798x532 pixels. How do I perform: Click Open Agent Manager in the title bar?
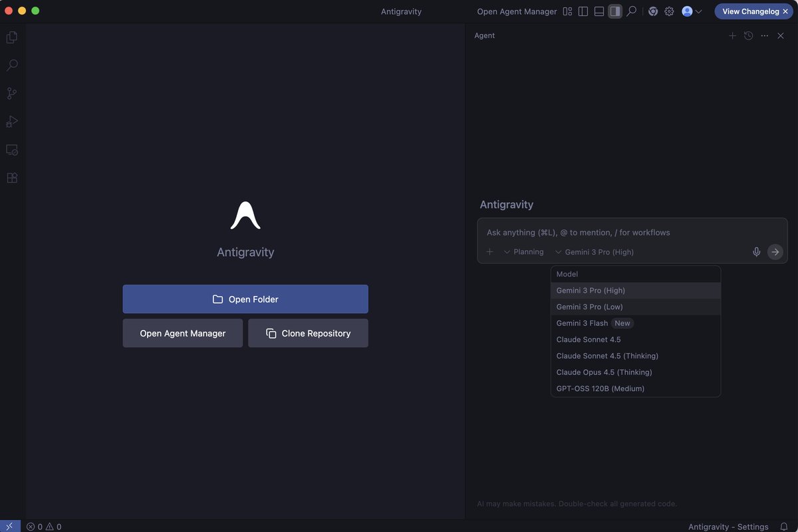[517, 11]
